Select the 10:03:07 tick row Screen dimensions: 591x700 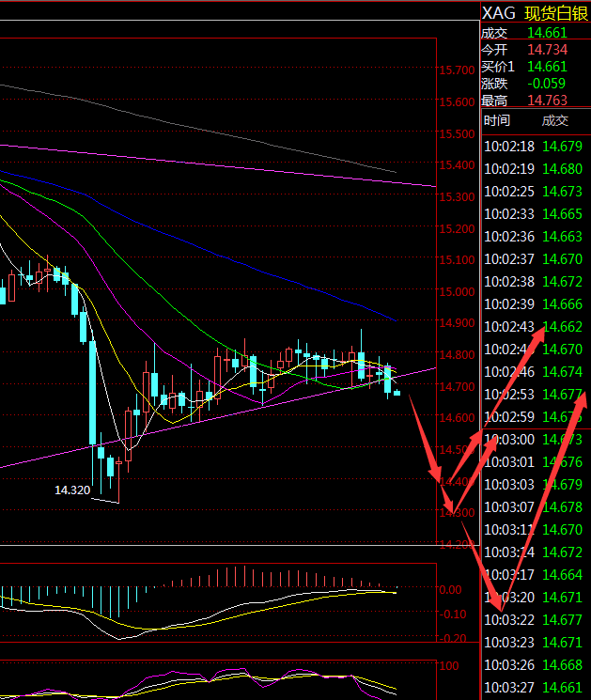534,507
